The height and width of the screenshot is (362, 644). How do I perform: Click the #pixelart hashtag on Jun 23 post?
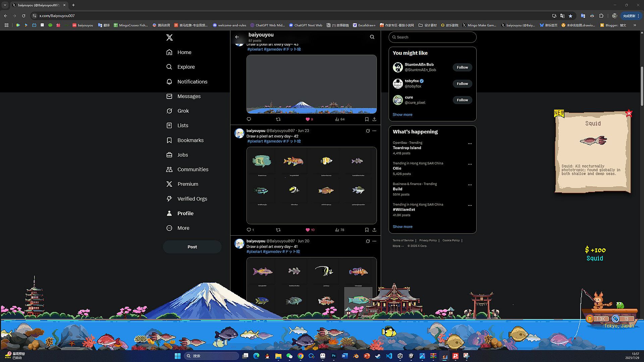point(255,141)
